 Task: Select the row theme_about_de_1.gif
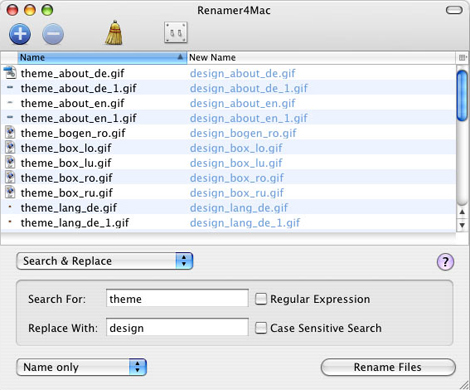click(228, 88)
